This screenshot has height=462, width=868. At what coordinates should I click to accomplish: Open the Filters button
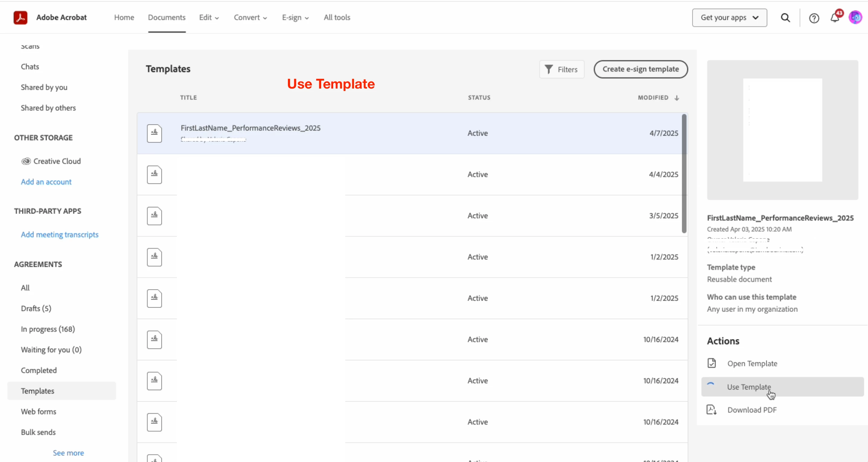(x=562, y=69)
